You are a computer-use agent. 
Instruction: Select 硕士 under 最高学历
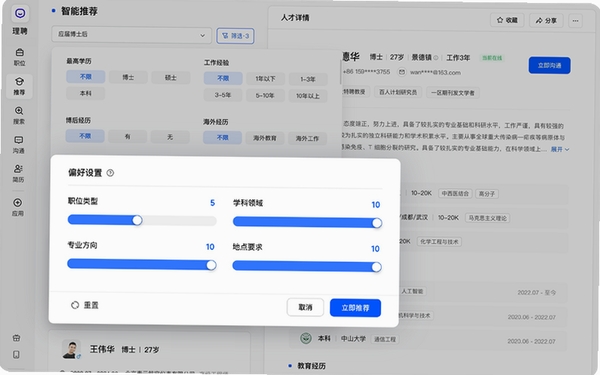pyautogui.click(x=171, y=78)
